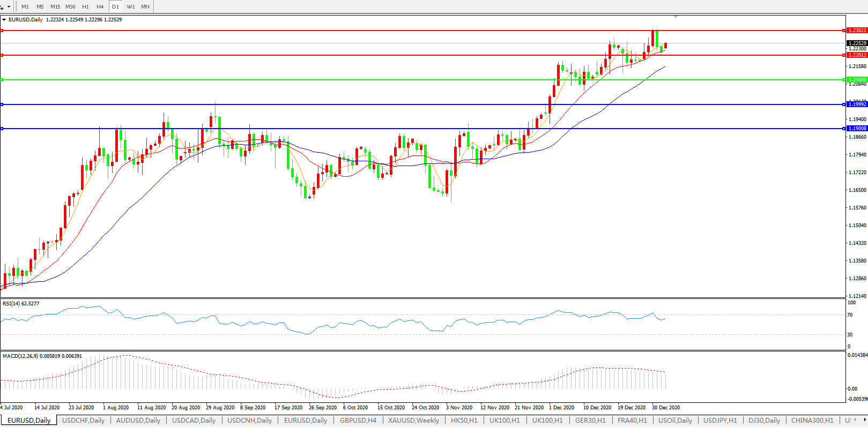Choose the MN monthly timeframe
868x427 pixels.
tap(145, 6)
